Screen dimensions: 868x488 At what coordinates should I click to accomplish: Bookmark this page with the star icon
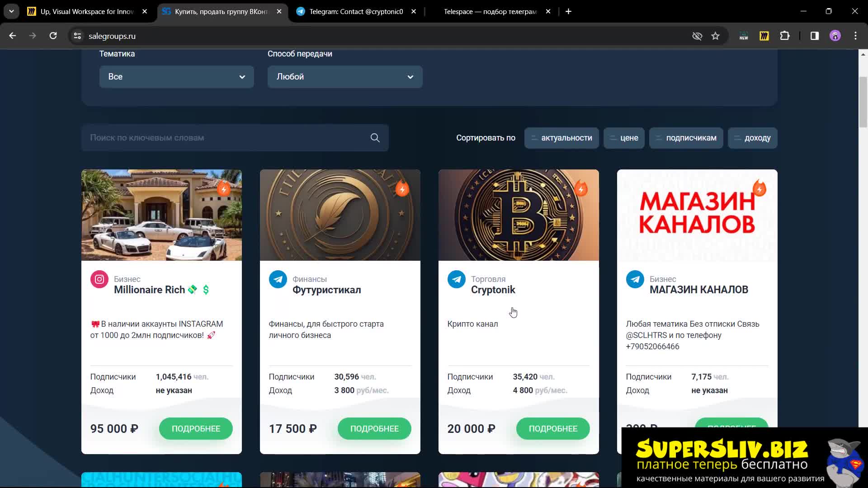[x=715, y=36]
